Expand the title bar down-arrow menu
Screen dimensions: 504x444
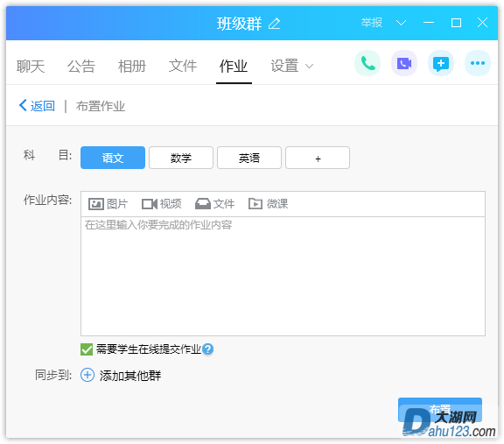(x=401, y=23)
